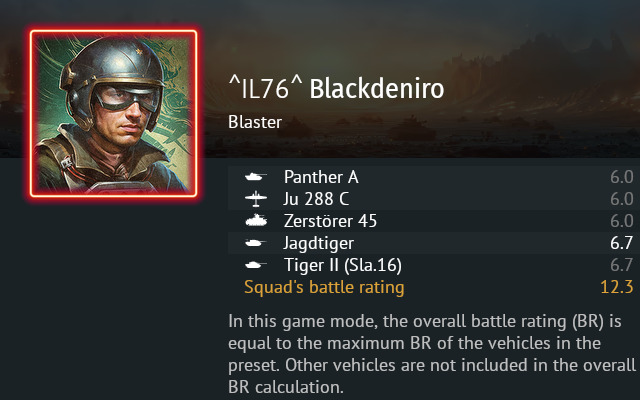Click the Tiger II 6.7 battle rating
This screenshot has width=640, height=400.
(622, 265)
